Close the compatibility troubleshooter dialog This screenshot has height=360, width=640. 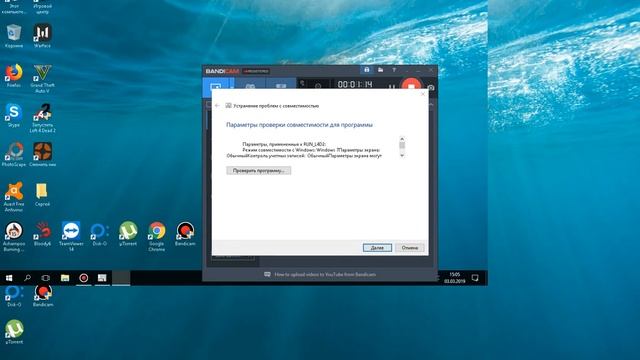pos(423,94)
